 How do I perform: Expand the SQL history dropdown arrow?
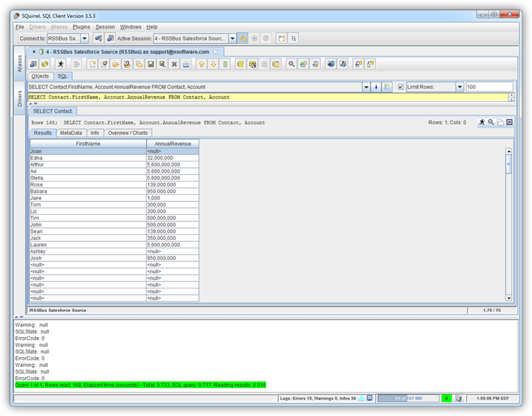366,87
